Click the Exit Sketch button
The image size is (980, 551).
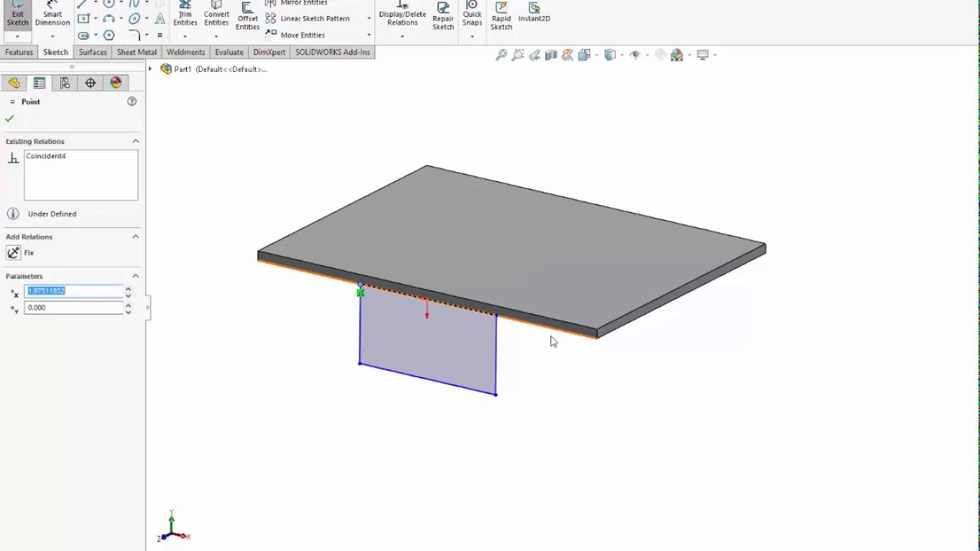pyautogui.click(x=17, y=15)
